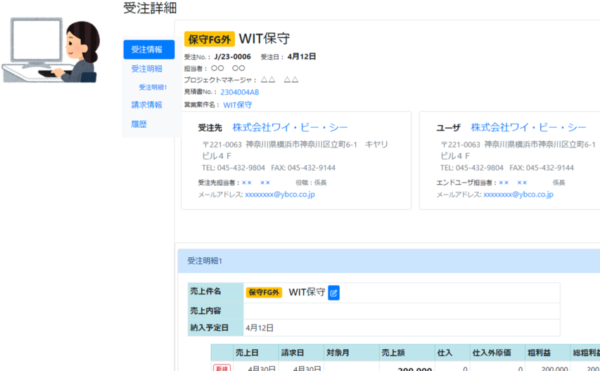Click the ユーザ email address link

coord(518,194)
